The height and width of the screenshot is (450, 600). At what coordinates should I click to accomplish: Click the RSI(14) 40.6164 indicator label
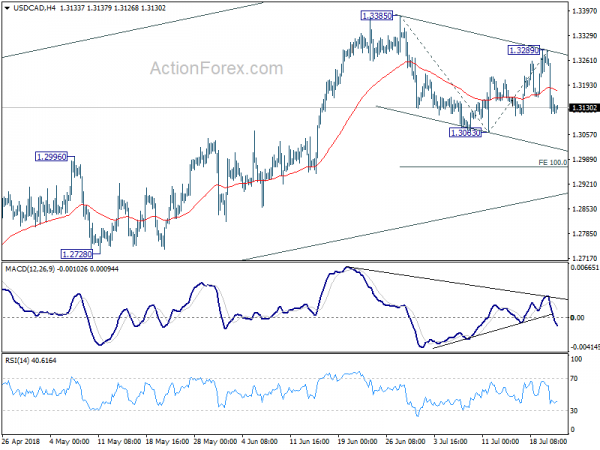coord(31,360)
